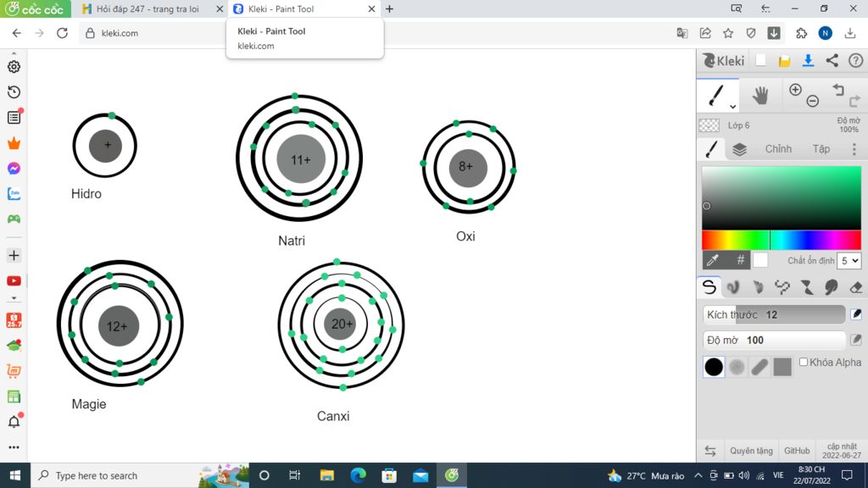The width and height of the screenshot is (868, 488).
Task: Open Kleki help question mark
Action: pyautogui.click(x=856, y=60)
